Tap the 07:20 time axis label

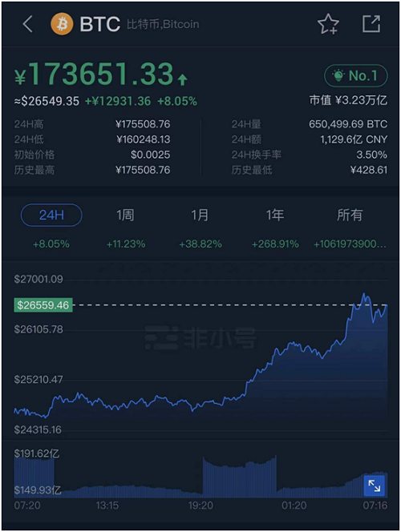(27, 506)
